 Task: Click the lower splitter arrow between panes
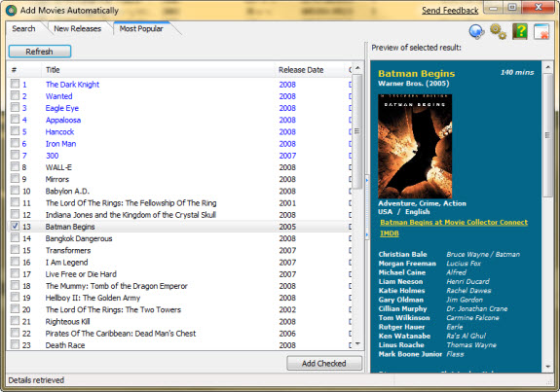(x=367, y=234)
